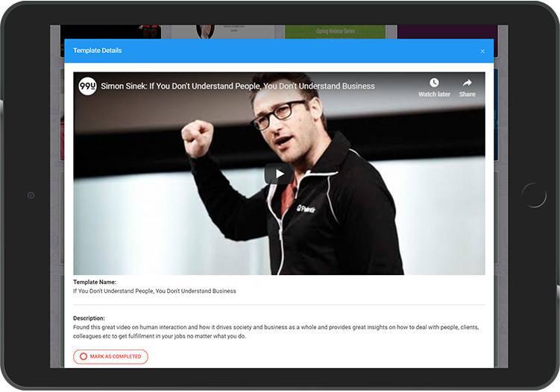Play the Simon Sinek video
This screenshot has height=392, width=560.
(280, 174)
